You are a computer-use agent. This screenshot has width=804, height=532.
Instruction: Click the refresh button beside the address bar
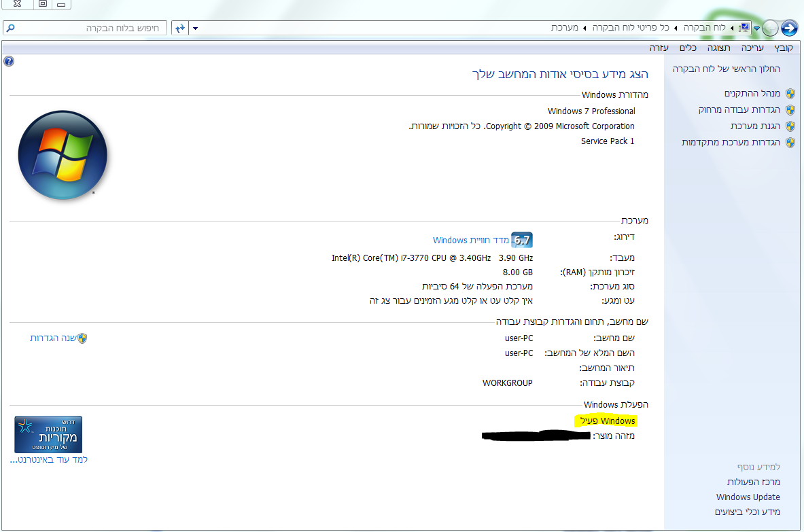[179, 28]
